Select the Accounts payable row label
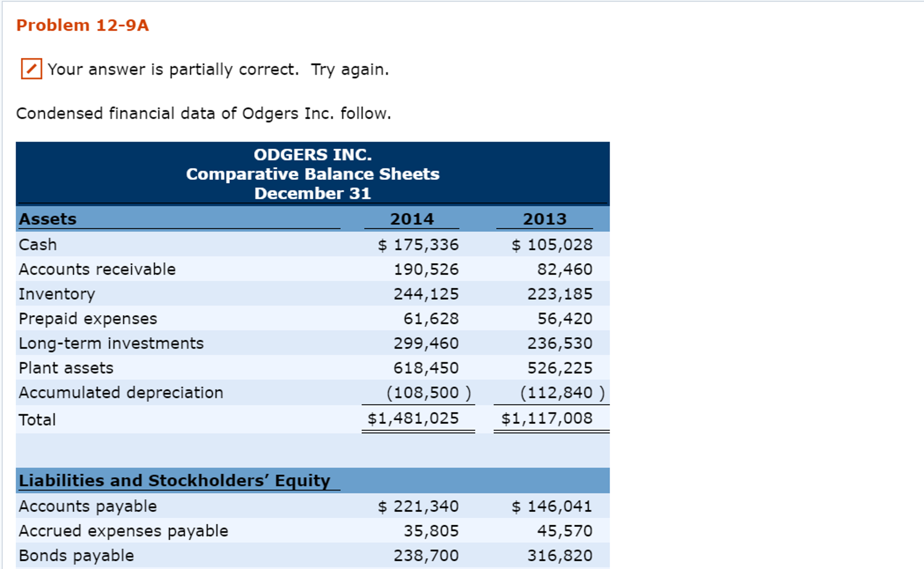The image size is (924, 569). coord(88,506)
